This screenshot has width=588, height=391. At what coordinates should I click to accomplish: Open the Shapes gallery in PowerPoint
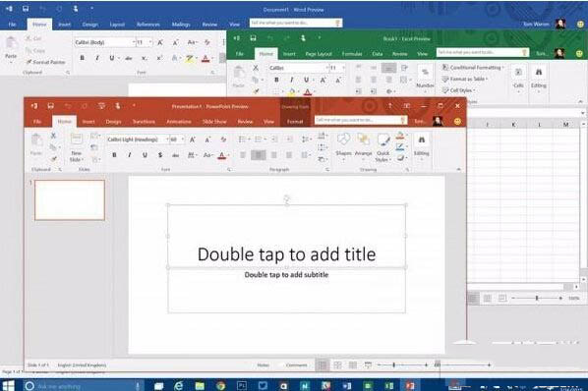(343, 147)
